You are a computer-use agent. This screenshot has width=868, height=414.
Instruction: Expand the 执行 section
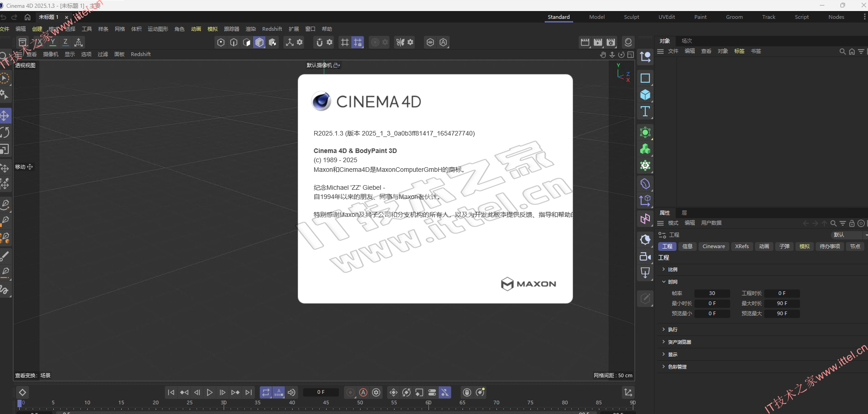[672, 330]
